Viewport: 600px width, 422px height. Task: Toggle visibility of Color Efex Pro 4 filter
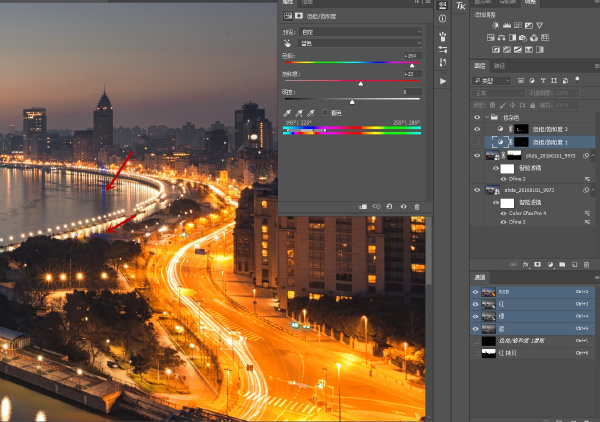(504, 213)
